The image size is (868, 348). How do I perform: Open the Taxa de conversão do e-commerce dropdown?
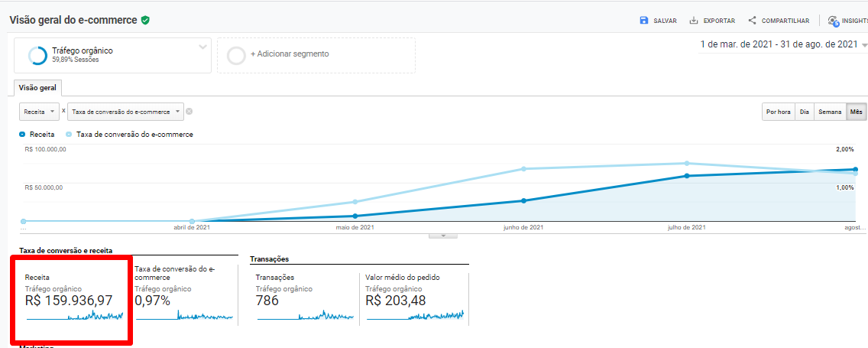click(125, 112)
